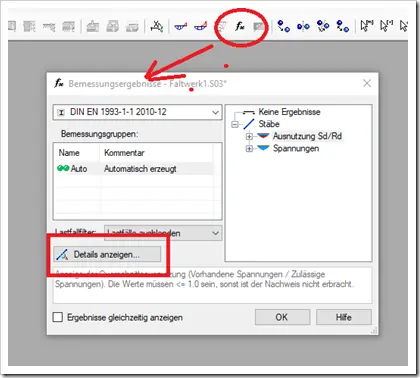
Task: Click the mirror nodes icon with vertical dashed line
Action: 303,26
